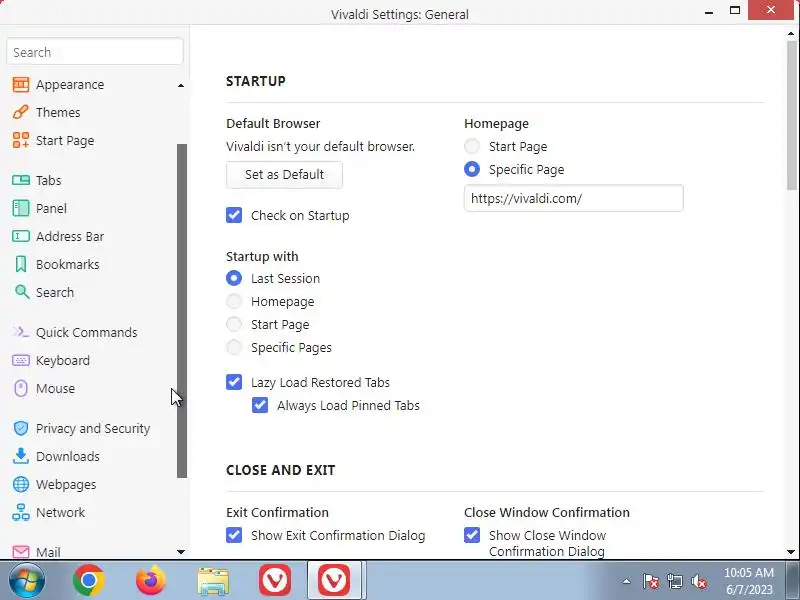Click the Start Page grid icon
Viewport: 800px width, 600px height.
pos(20,140)
